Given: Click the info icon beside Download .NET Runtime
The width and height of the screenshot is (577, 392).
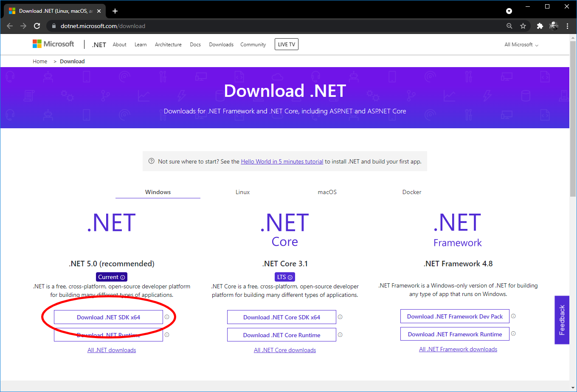Looking at the screenshot, I should click(167, 335).
